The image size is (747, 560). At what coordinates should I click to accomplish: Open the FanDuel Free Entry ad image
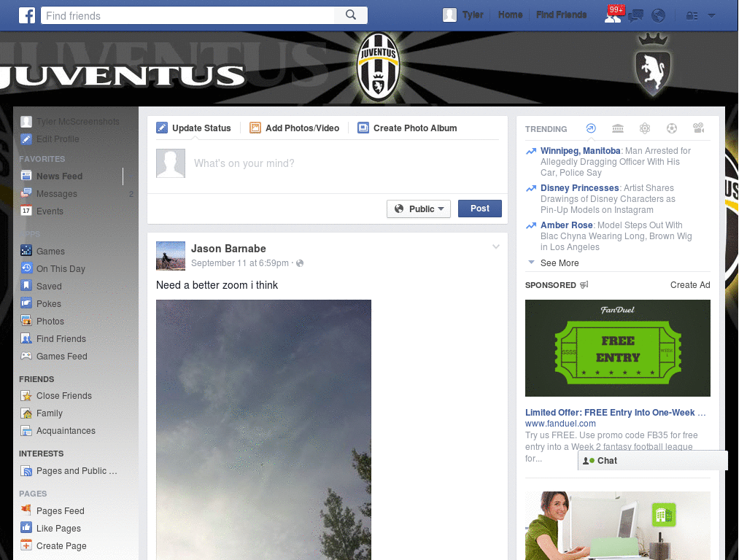617,348
